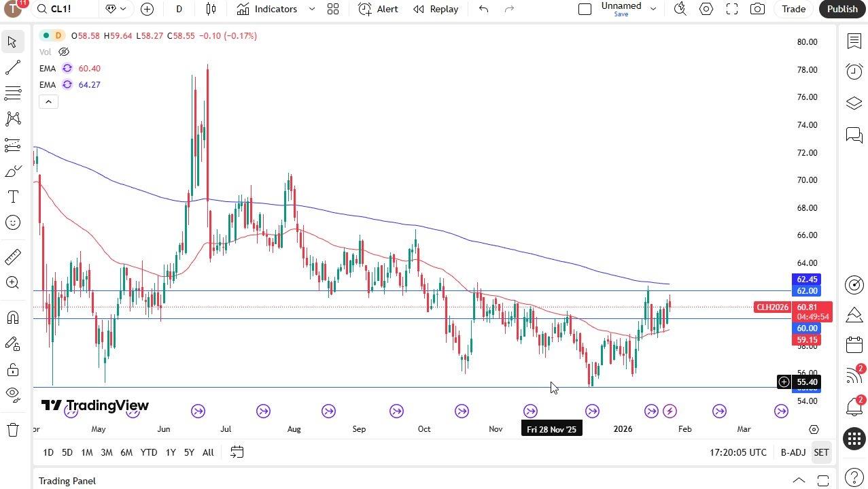Open the Unnamed layout dropdown

653,9
